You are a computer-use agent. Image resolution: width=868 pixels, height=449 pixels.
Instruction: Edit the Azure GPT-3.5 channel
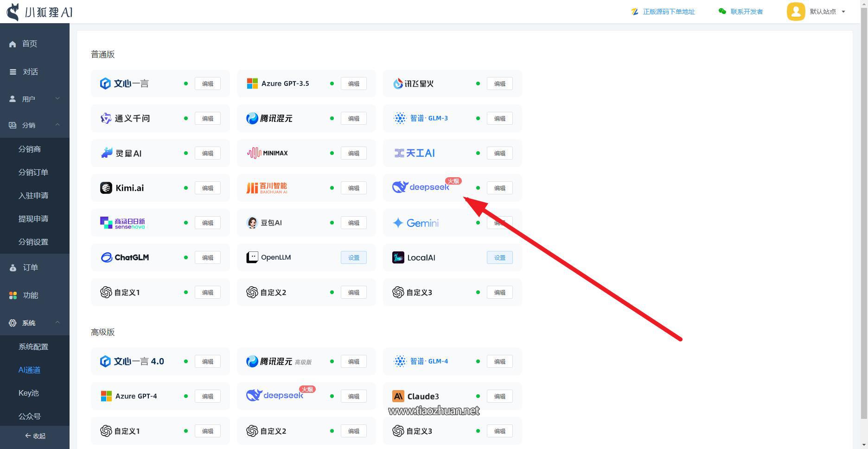pos(354,83)
